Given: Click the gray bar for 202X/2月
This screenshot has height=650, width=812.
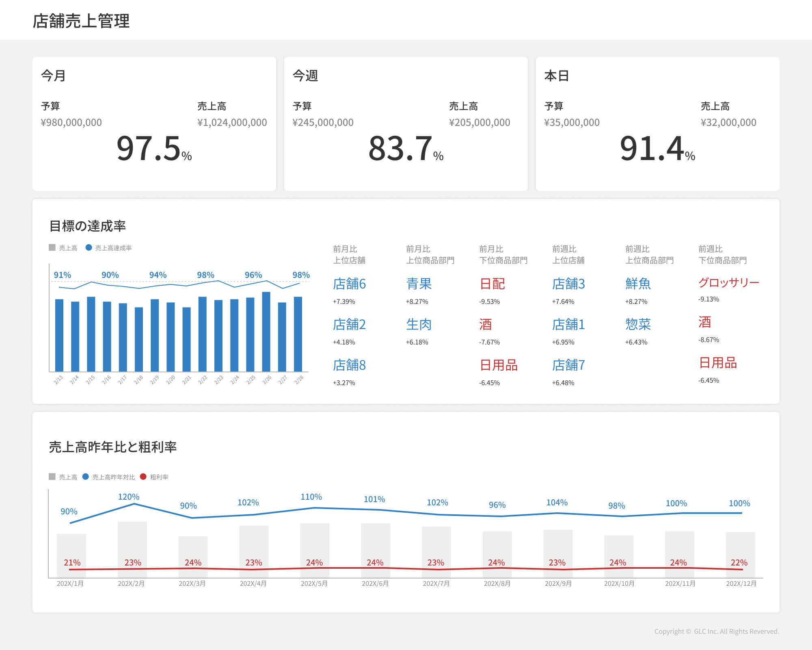Looking at the screenshot, I should click(132, 549).
